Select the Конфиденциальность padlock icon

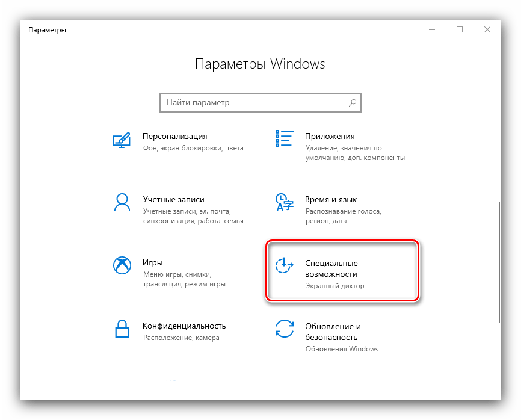coord(122,329)
